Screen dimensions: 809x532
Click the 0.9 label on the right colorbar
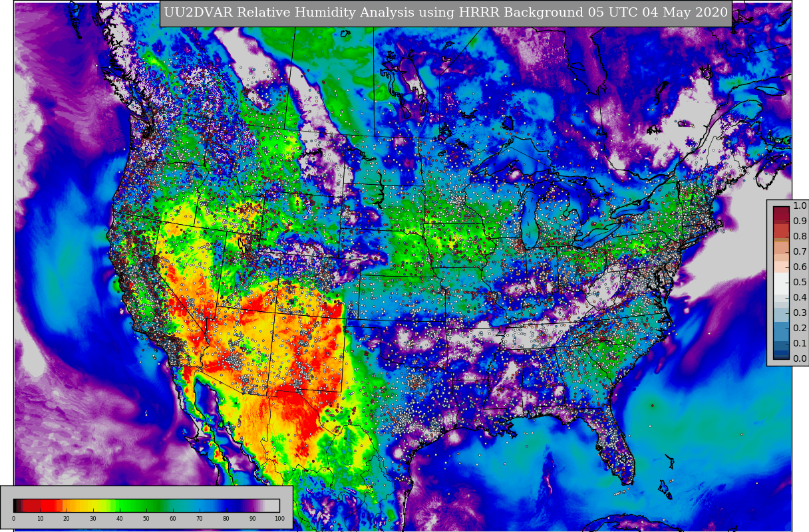tap(800, 221)
